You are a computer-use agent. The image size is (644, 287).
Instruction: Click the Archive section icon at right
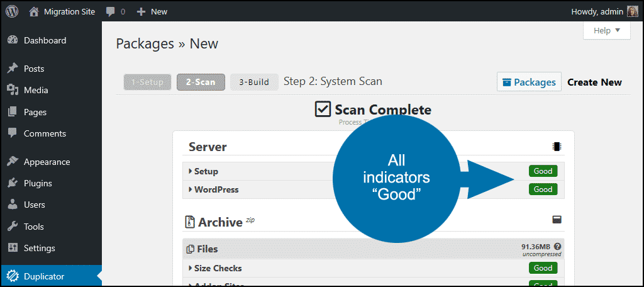point(557,220)
